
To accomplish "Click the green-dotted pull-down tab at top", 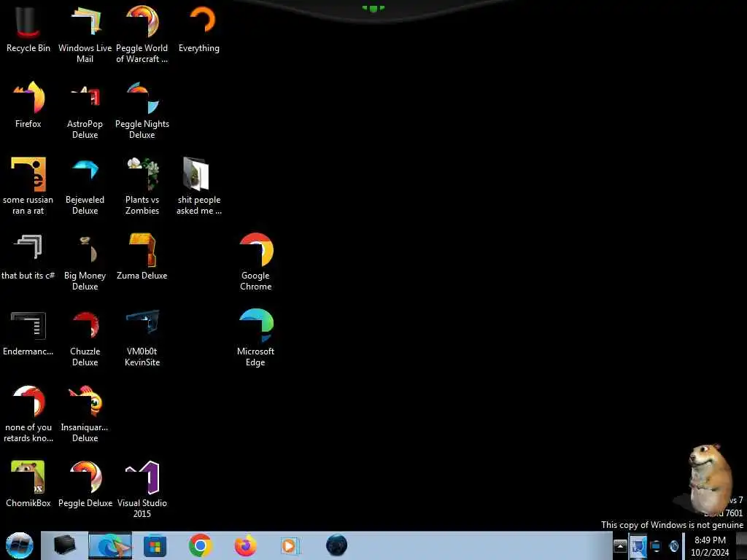I will [x=373, y=9].
